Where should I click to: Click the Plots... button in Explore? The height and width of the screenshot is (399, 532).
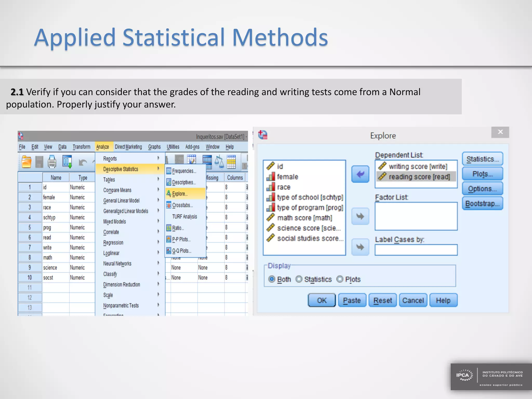(x=482, y=174)
